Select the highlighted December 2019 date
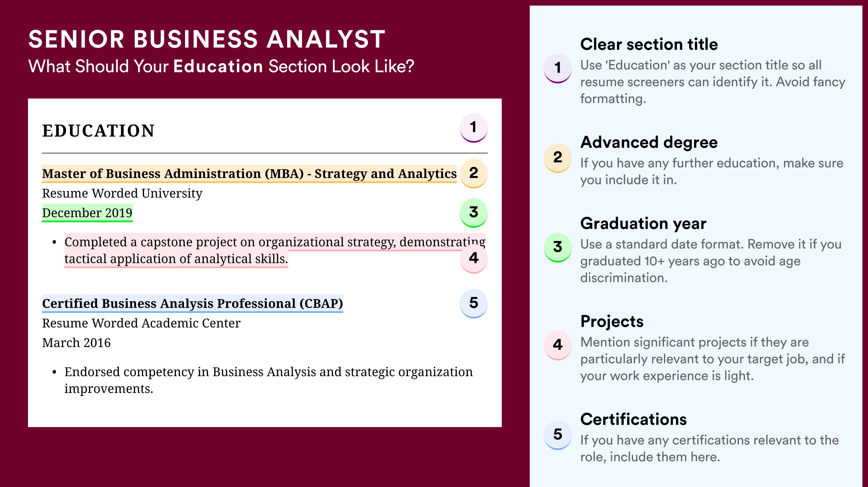Viewport: 868px width, 487px height. pyautogui.click(x=87, y=213)
